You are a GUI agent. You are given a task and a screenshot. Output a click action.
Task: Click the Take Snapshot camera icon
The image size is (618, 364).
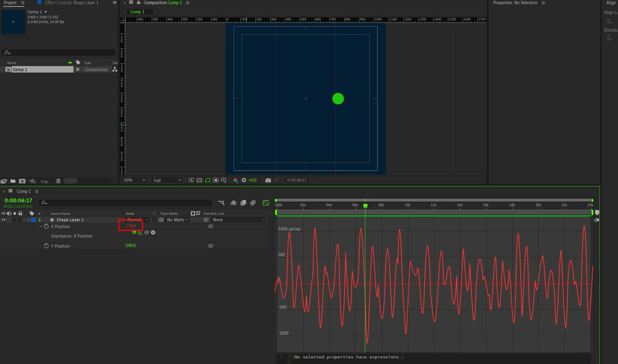click(268, 180)
